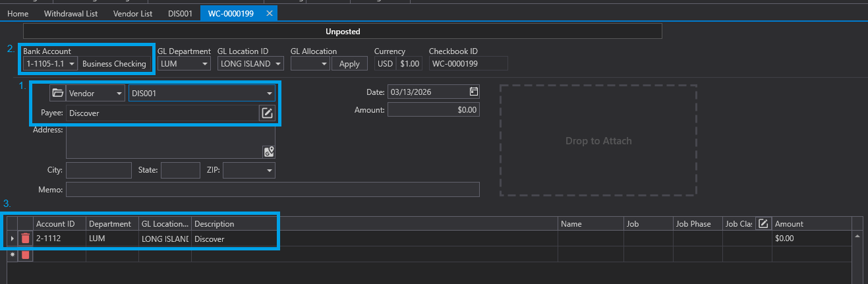Click the trash icon on the new empty row
This screenshot has width=868, height=284.
point(25,254)
